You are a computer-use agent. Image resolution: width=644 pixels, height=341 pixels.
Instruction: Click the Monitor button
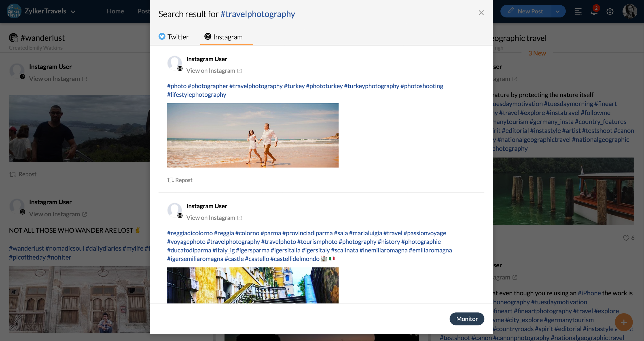coord(466,319)
